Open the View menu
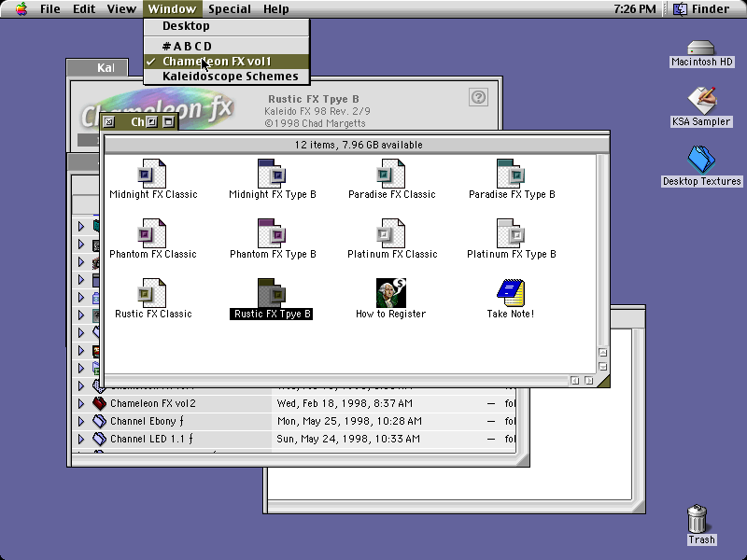 click(121, 9)
